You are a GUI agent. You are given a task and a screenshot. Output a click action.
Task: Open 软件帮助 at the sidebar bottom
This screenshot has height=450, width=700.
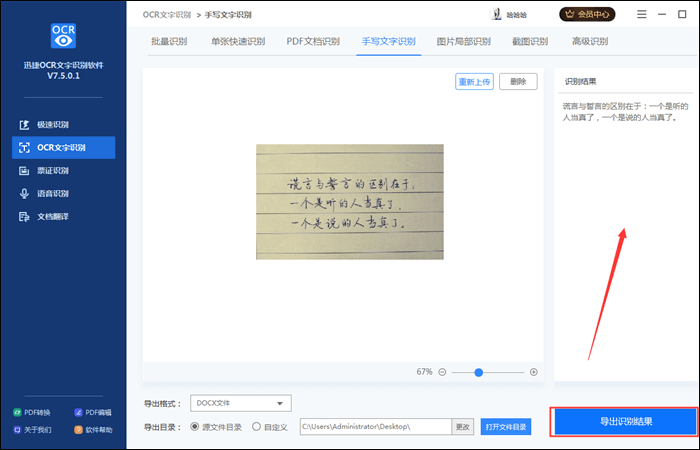click(x=78, y=430)
